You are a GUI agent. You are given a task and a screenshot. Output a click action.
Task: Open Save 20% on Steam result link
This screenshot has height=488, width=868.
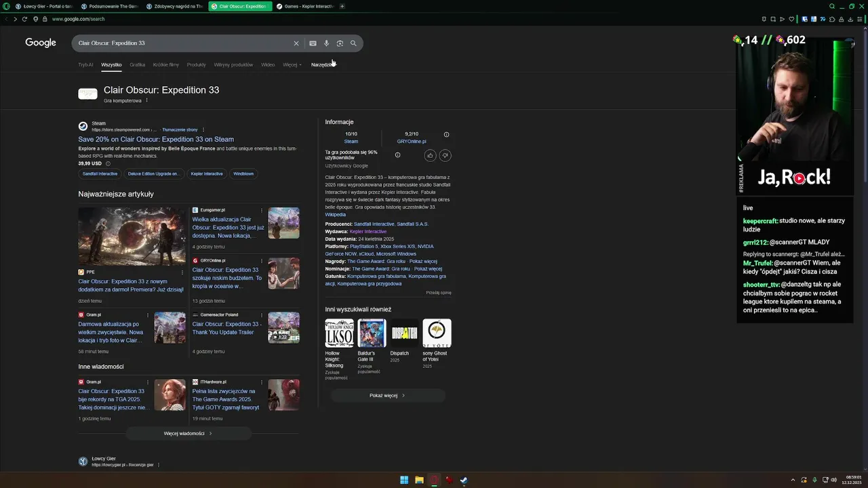156,140
